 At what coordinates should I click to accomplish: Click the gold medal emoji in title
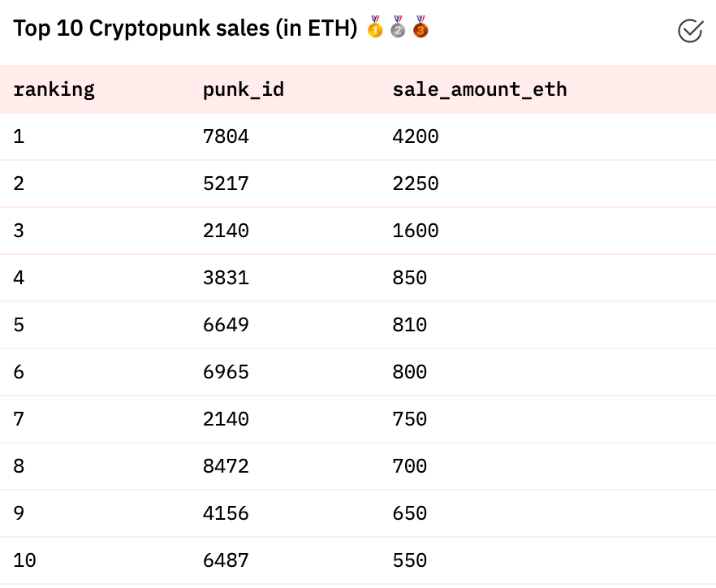(x=374, y=28)
